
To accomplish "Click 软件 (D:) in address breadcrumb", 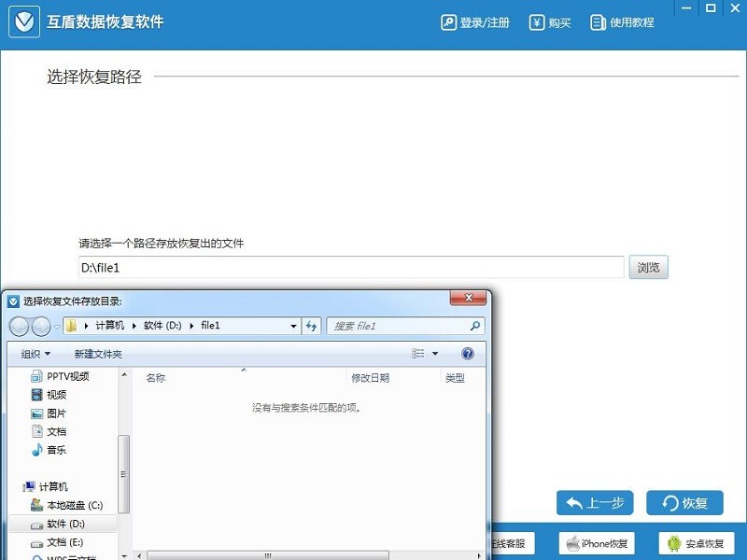I will point(162,325).
